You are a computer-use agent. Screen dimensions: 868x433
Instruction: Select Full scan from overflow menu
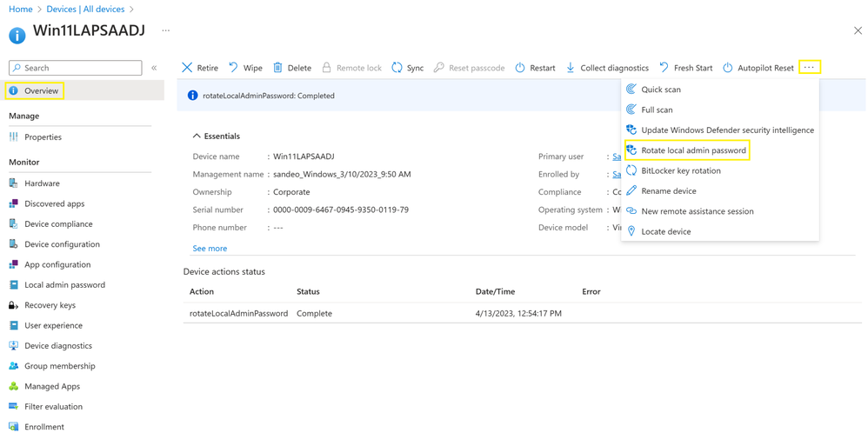pos(719,110)
